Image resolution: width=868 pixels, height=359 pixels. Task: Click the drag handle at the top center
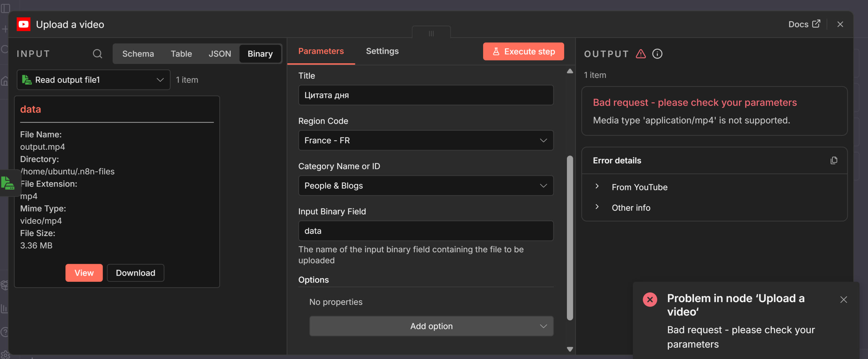click(x=431, y=33)
